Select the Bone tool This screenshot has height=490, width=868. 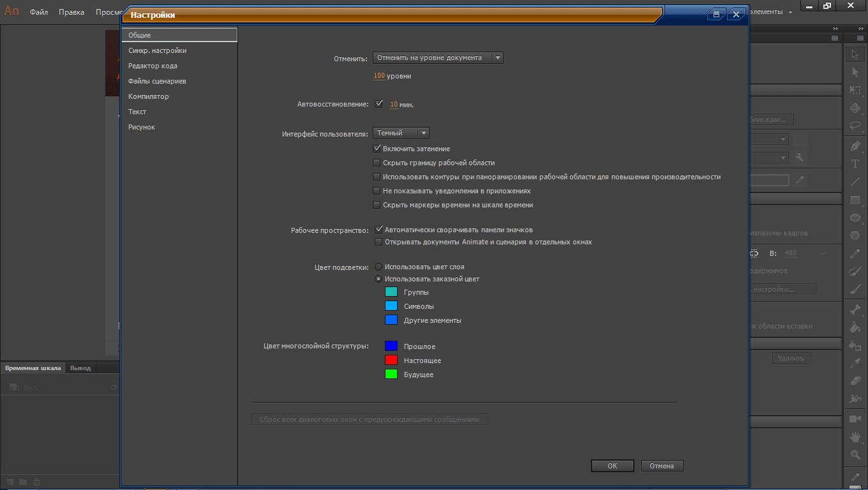click(855, 310)
